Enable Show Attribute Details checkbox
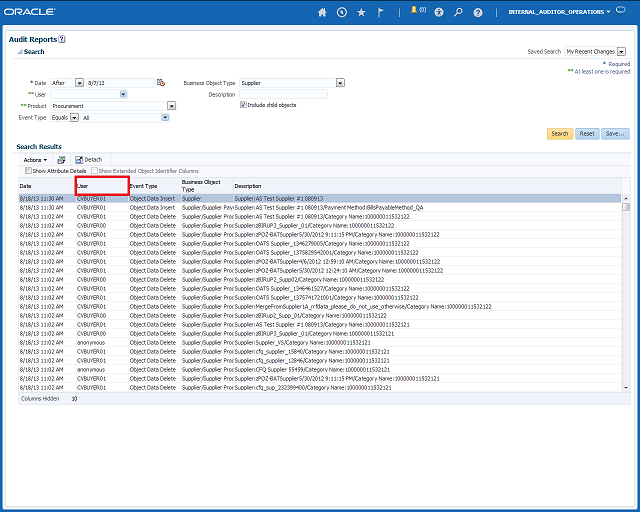Screen dimensions: 640x512 28,171
